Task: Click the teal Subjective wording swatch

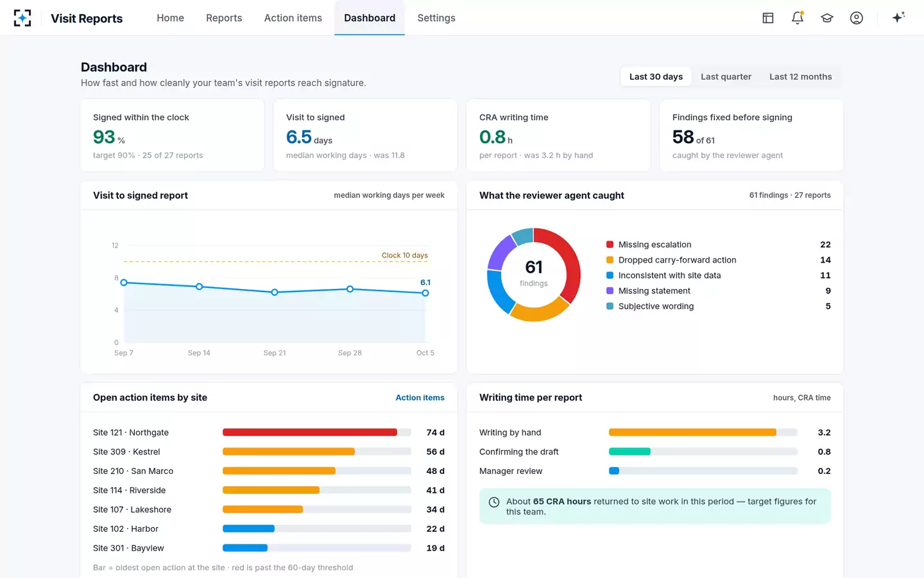Action: tap(610, 306)
